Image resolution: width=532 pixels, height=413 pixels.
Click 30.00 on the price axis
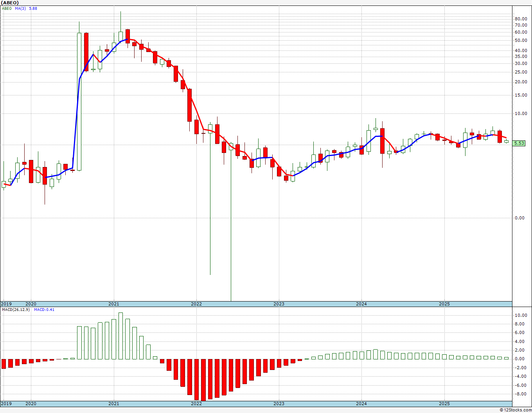(x=520, y=63)
